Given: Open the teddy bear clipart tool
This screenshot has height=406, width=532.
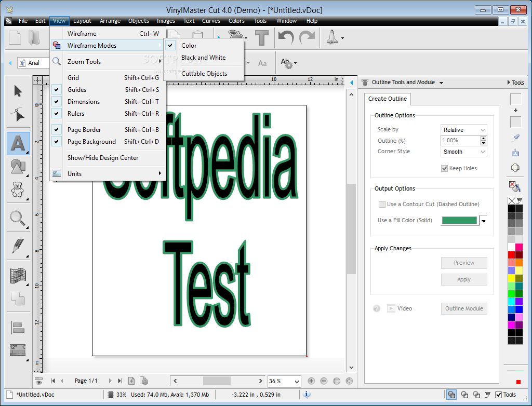Looking at the screenshot, I should (x=17, y=190).
